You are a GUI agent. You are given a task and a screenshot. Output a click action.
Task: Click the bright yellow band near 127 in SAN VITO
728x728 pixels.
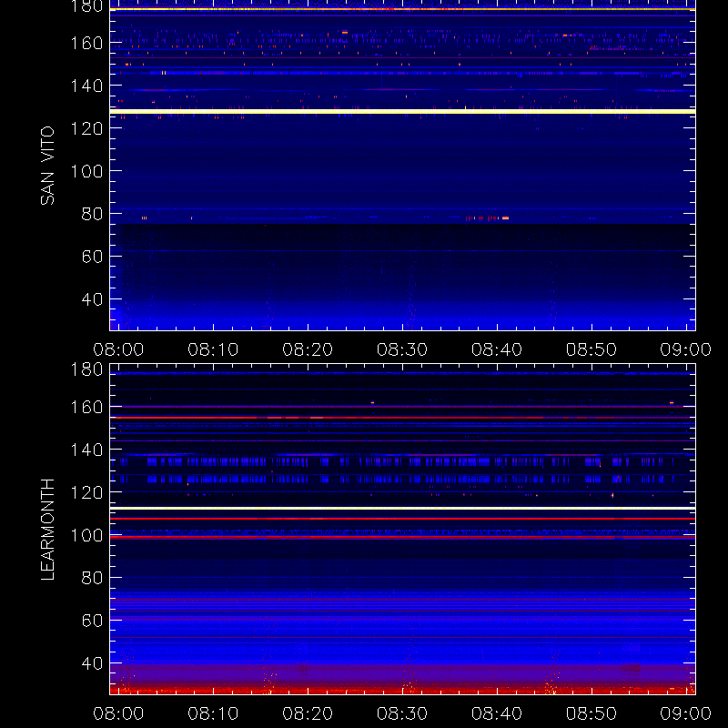click(x=402, y=111)
